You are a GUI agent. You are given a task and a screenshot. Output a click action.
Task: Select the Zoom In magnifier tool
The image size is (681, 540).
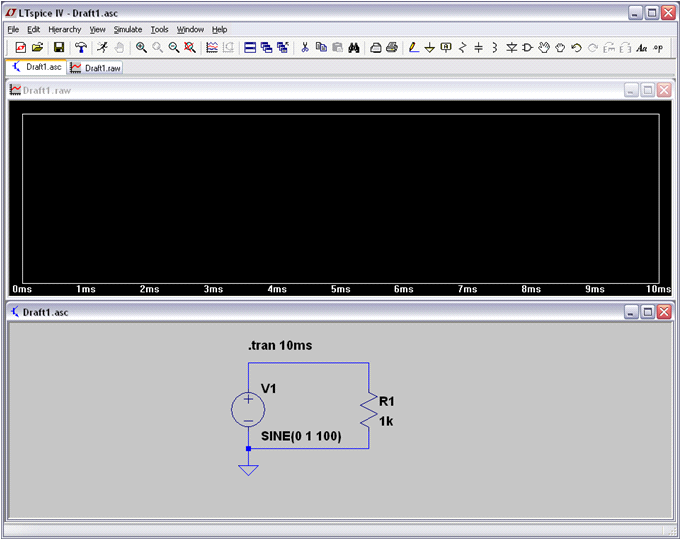click(141, 47)
